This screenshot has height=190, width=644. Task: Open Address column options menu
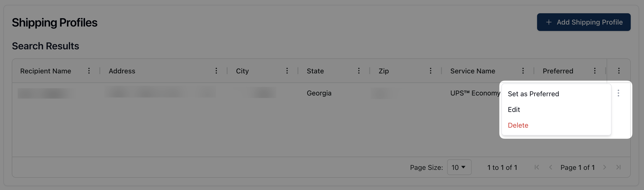(x=216, y=71)
